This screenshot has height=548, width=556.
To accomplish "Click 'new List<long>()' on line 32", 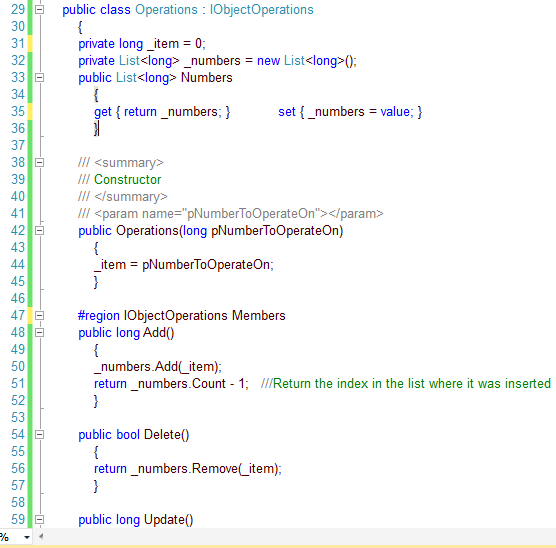I will (307, 61).
